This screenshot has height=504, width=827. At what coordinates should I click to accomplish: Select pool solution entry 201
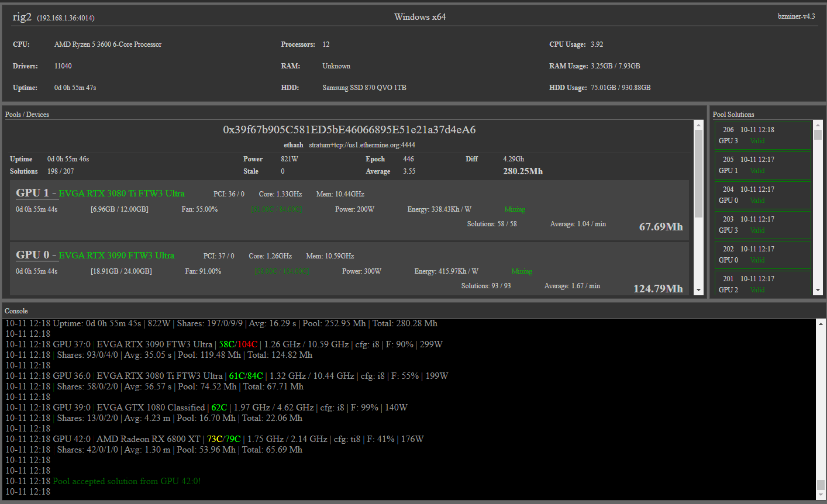(x=763, y=283)
